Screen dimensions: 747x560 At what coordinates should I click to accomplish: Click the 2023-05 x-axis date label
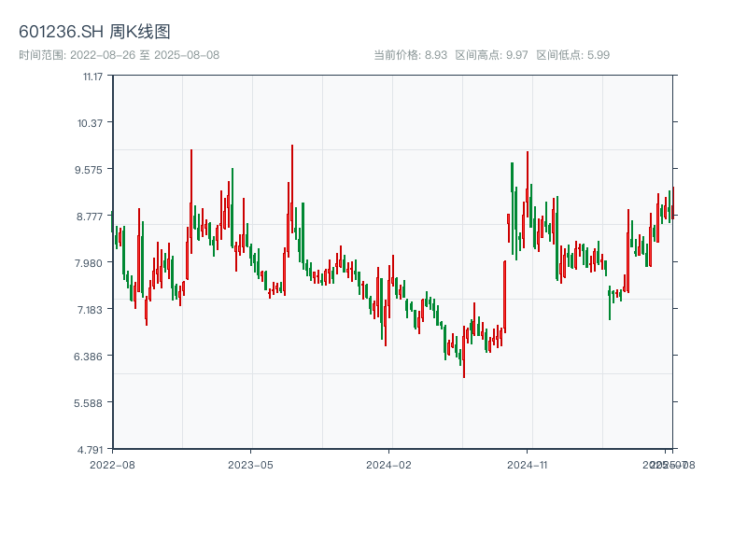[250, 464]
